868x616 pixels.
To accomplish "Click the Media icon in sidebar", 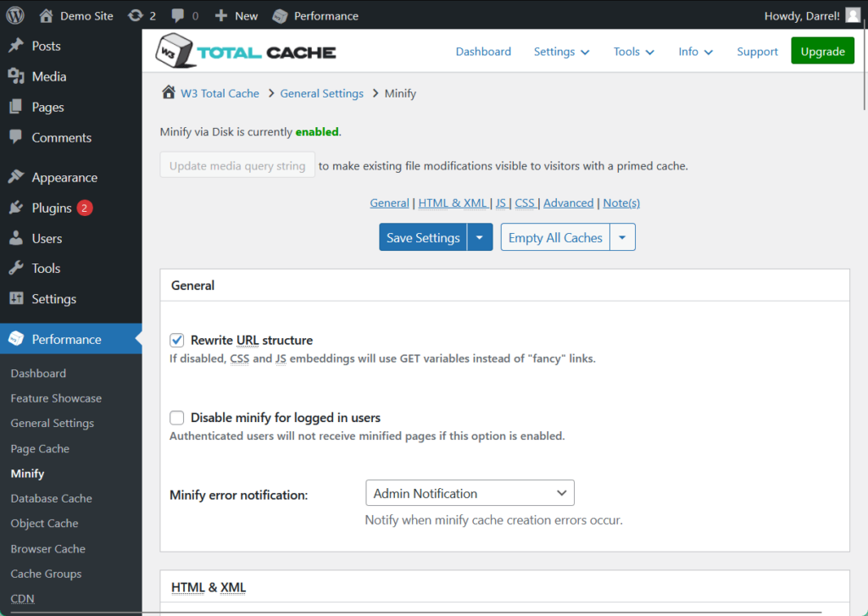I will 16,76.
